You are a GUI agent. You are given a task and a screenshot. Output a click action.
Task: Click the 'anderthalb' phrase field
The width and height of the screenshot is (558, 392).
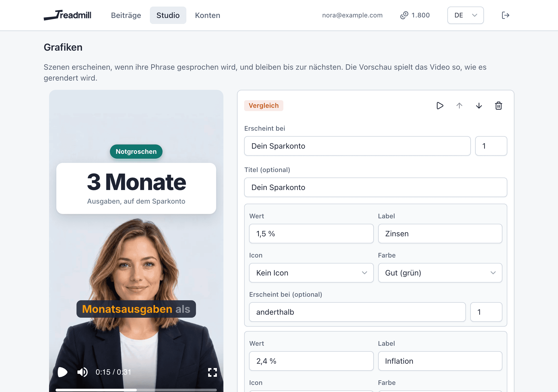click(x=357, y=312)
